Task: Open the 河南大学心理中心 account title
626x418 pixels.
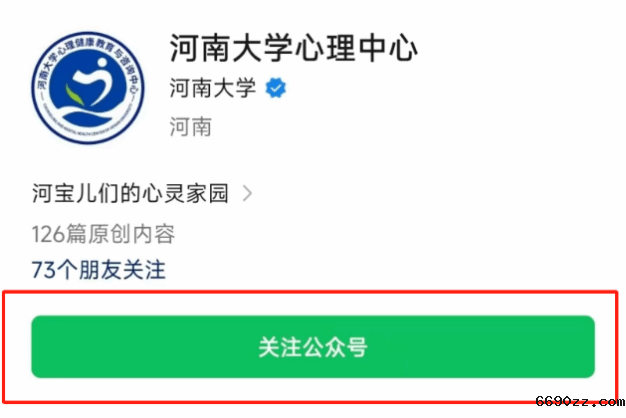Action: (x=293, y=48)
